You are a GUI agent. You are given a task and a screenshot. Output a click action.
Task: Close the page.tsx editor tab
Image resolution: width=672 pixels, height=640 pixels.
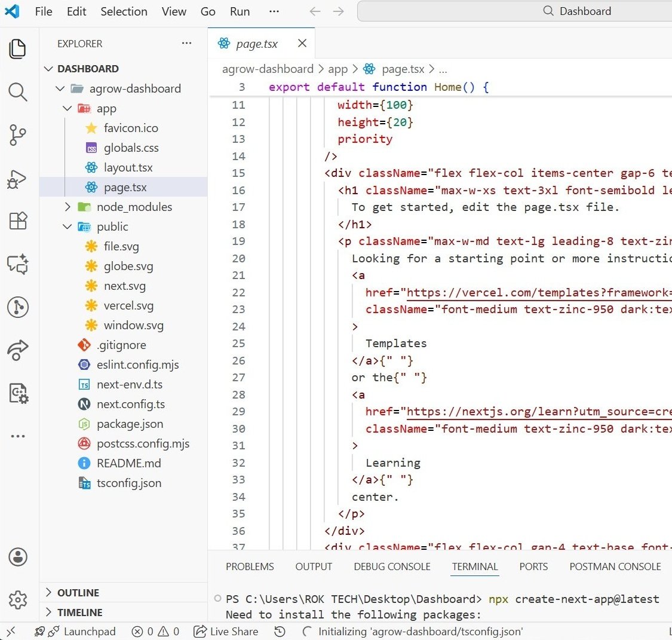click(x=302, y=43)
